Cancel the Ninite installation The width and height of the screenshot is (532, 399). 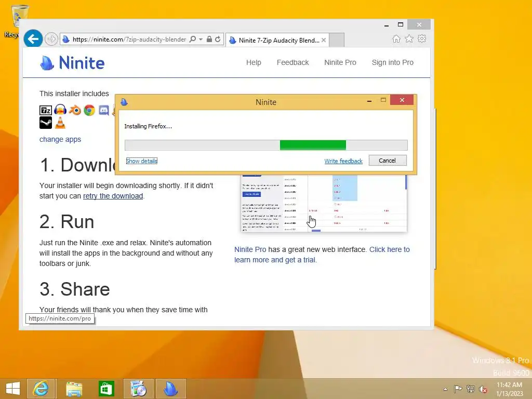click(x=388, y=161)
